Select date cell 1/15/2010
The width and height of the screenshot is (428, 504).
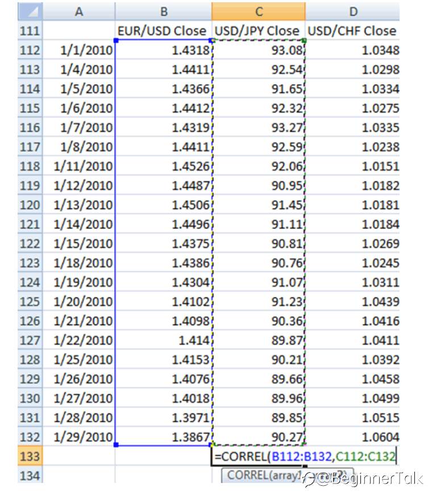pyautogui.click(x=79, y=243)
